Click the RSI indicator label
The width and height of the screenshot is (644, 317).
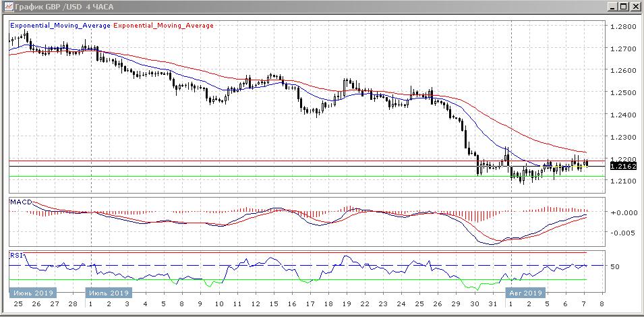[16, 255]
